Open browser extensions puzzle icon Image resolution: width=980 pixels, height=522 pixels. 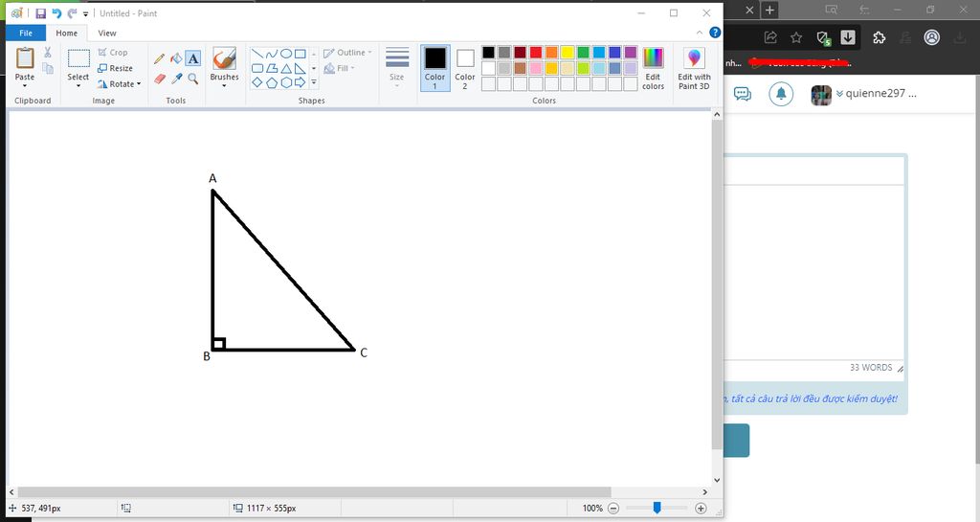point(880,37)
